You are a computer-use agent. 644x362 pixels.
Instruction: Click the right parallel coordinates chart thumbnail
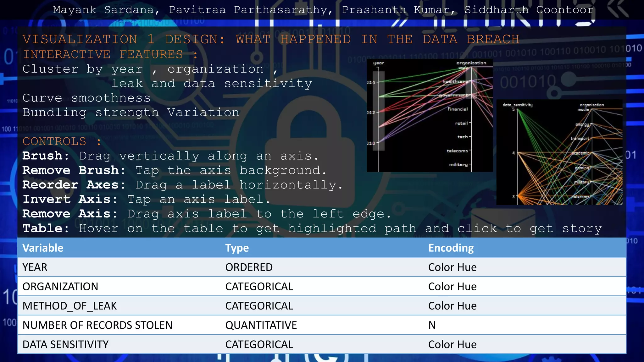pos(559,152)
